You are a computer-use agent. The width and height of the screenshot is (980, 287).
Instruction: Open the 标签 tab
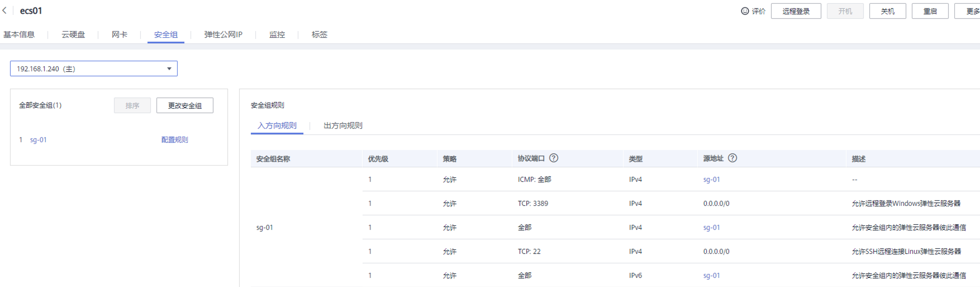[319, 35]
